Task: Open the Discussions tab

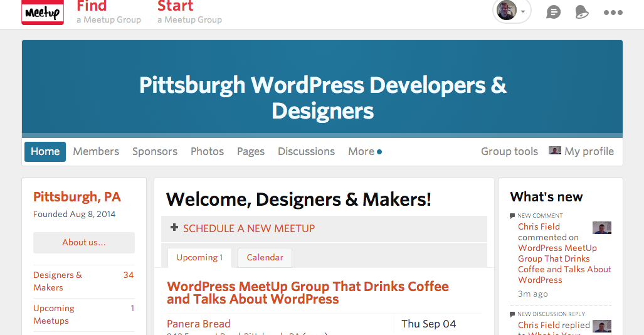Action: pos(307,152)
